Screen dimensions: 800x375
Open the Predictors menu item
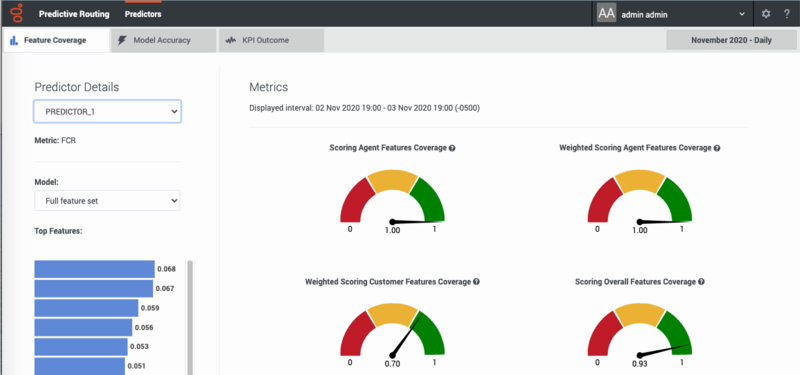(x=143, y=14)
